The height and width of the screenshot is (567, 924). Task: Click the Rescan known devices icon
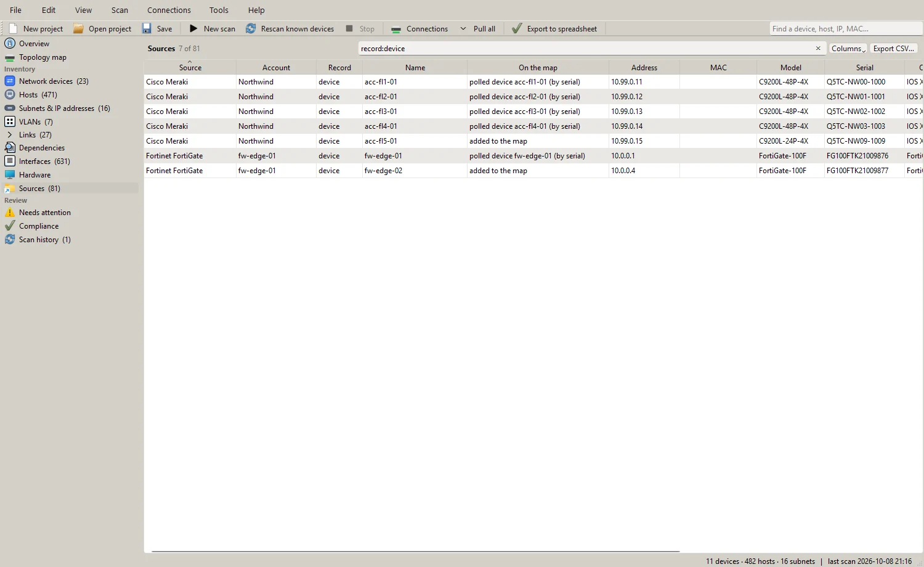click(x=251, y=28)
